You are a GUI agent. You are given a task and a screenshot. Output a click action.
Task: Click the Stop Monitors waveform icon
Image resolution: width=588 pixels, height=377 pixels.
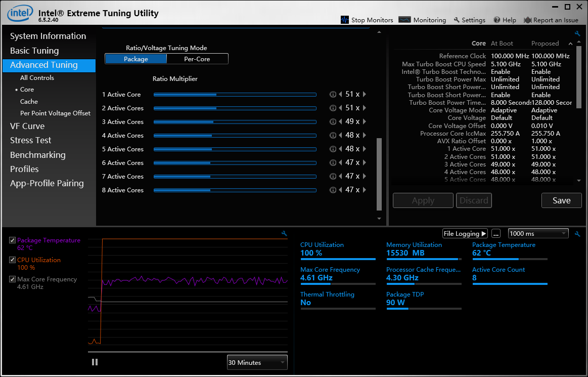point(345,20)
